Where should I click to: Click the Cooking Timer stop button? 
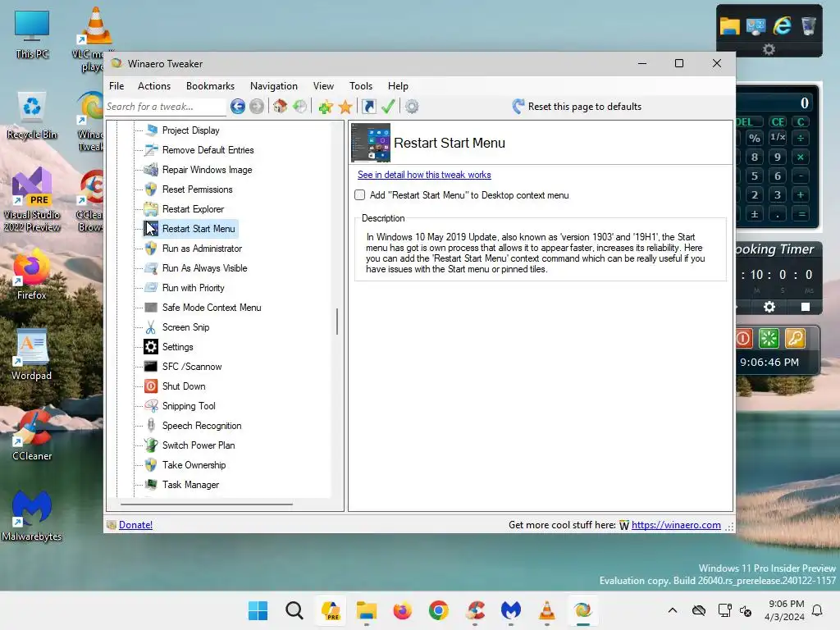(x=806, y=307)
